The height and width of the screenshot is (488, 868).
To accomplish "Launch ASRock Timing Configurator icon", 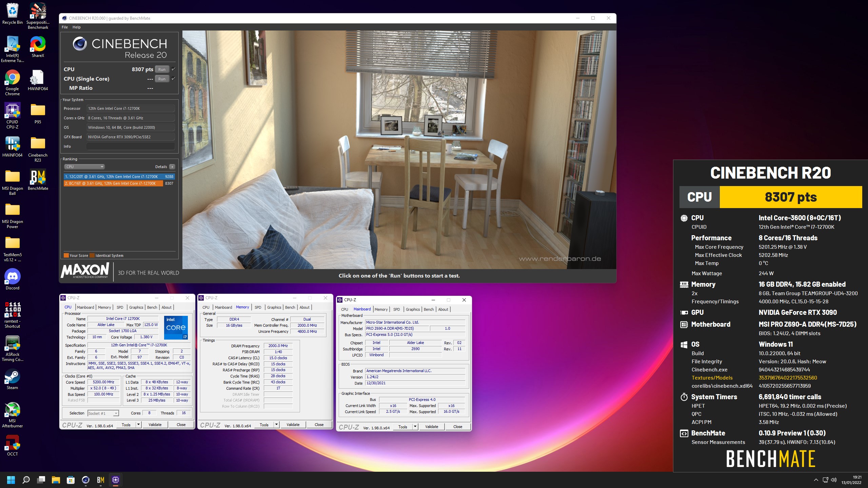I will pyautogui.click(x=13, y=348).
